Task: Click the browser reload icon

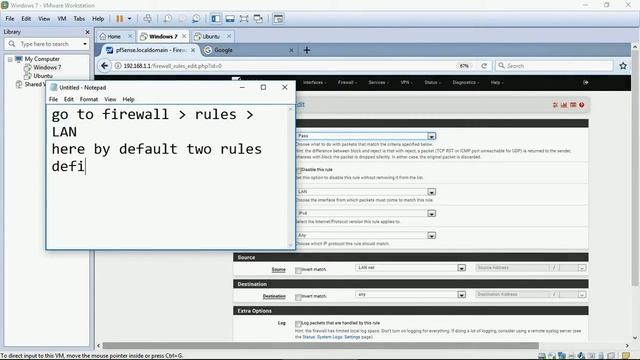Action: pos(484,66)
